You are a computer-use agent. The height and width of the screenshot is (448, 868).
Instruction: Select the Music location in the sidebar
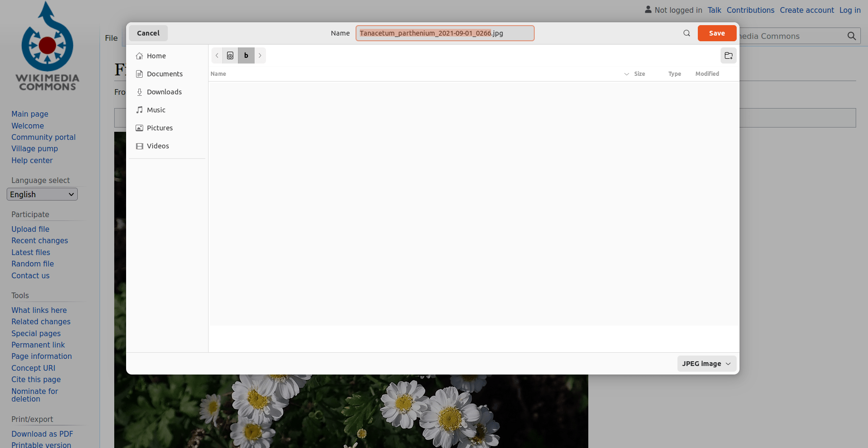(x=156, y=110)
